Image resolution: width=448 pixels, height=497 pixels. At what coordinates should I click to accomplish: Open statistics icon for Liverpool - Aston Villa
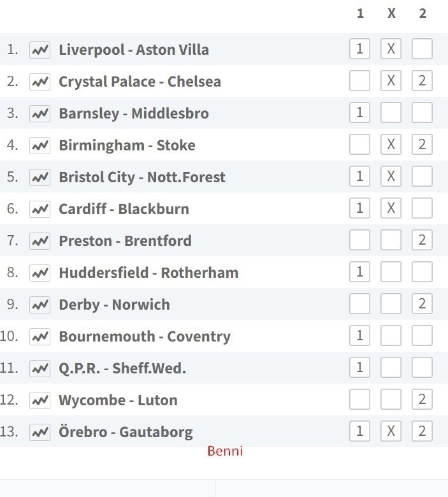40,50
